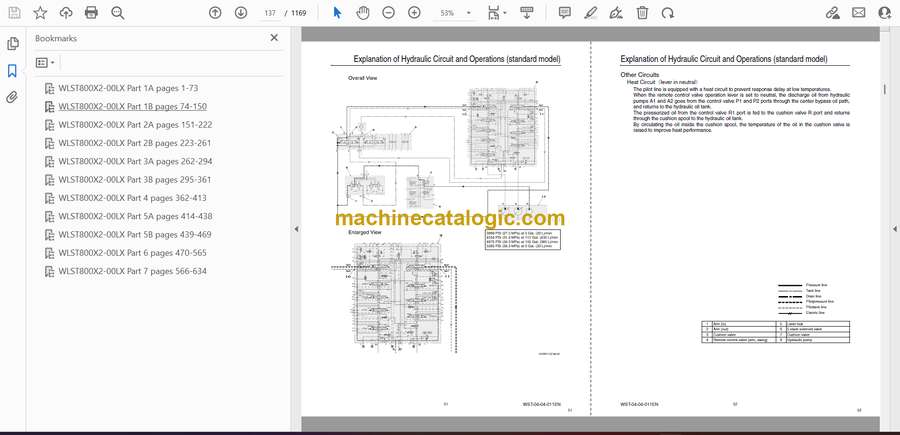Go to the previous page arrow
The width and height of the screenshot is (900, 435).
[x=215, y=13]
